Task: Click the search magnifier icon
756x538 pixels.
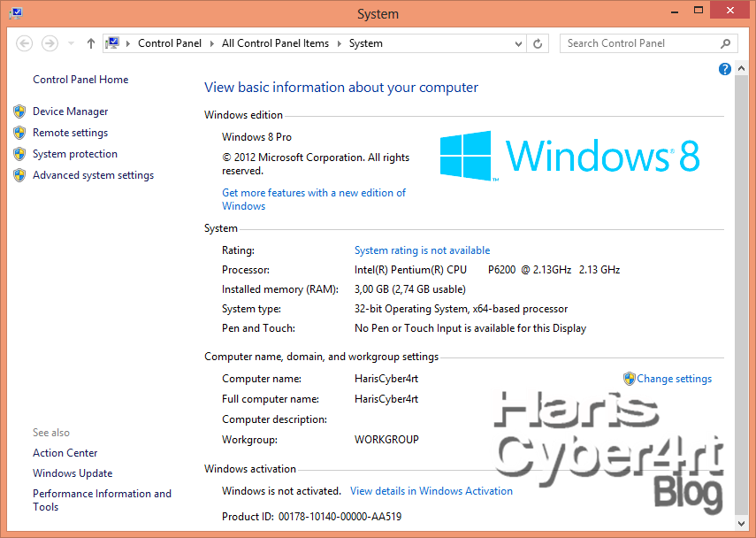Action: pyautogui.click(x=726, y=44)
